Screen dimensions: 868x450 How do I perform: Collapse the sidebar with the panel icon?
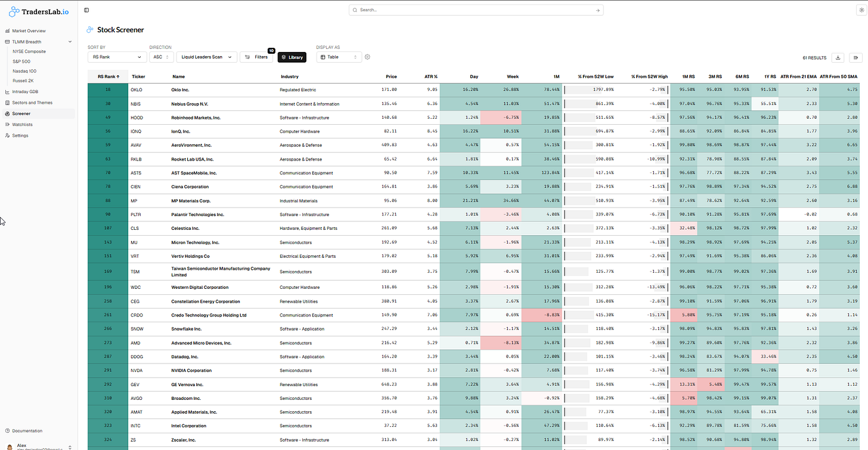pyautogui.click(x=86, y=10)
